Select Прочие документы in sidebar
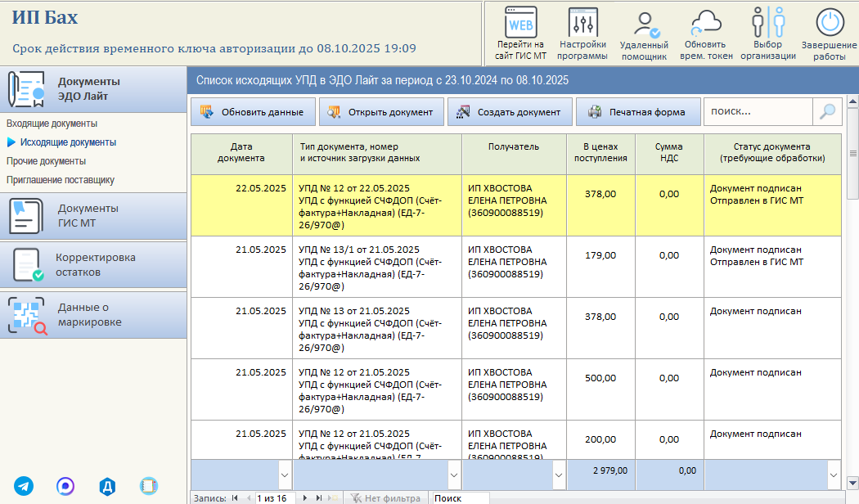Screen dimensions: 859x504 [x=46, y=161]
